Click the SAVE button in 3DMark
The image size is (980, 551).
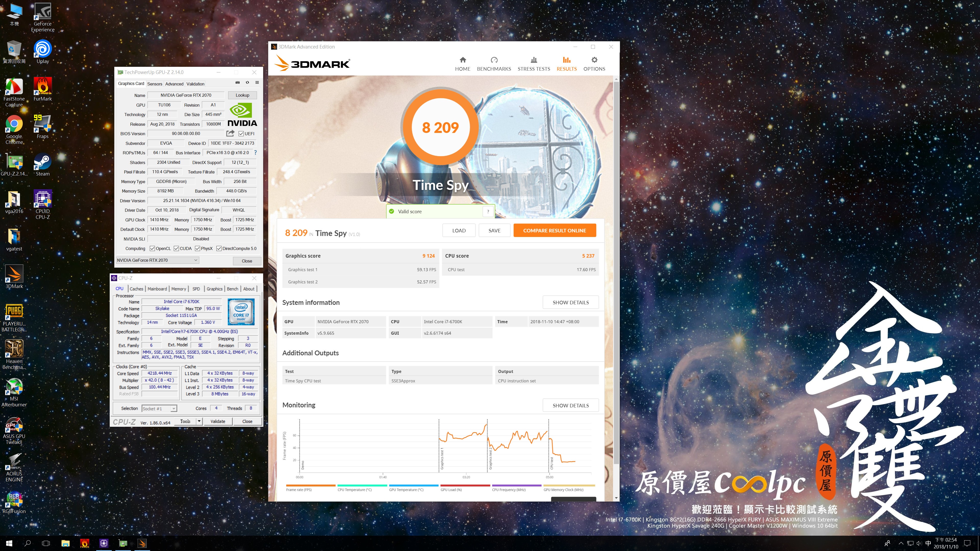[494, 230]
